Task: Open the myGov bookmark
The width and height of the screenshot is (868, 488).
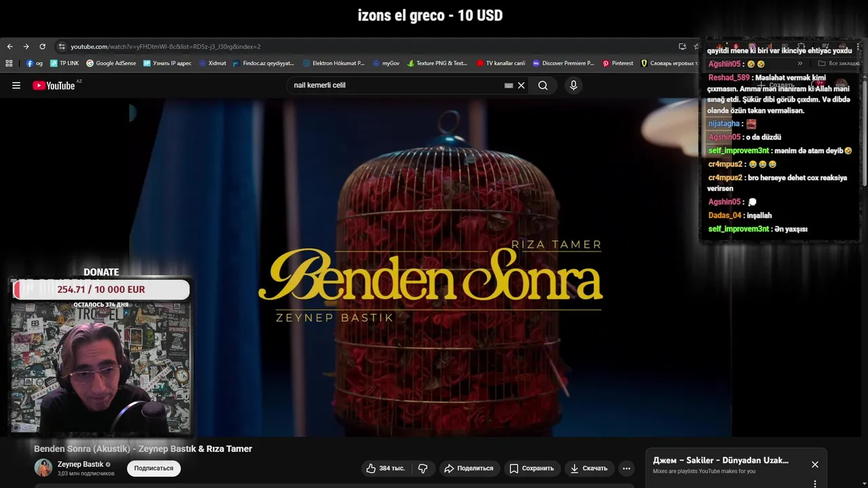Action: coord(386,63)
